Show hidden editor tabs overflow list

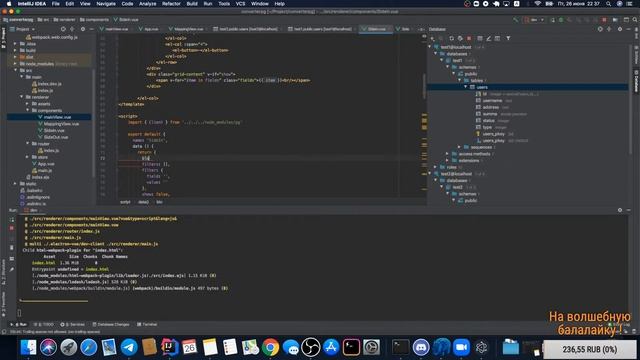421,29
